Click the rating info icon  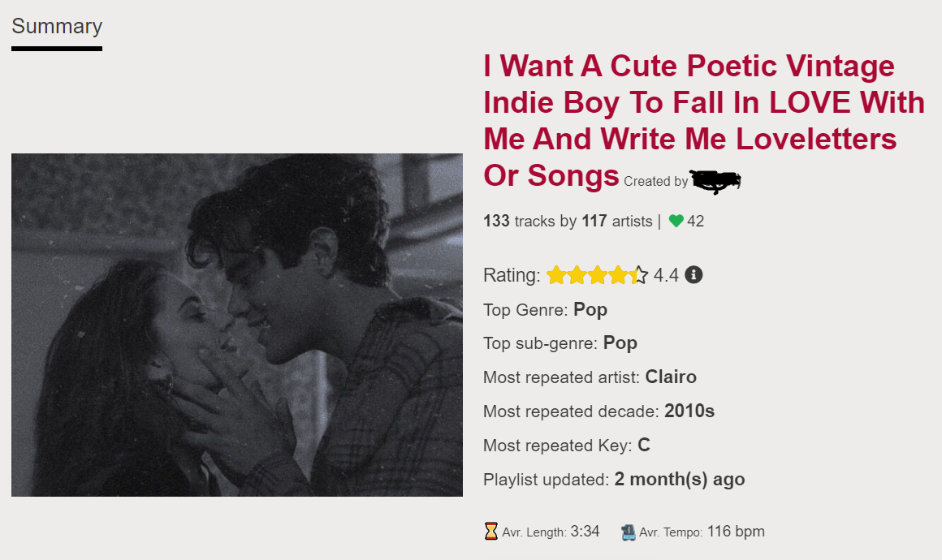[x=694, y=275]
